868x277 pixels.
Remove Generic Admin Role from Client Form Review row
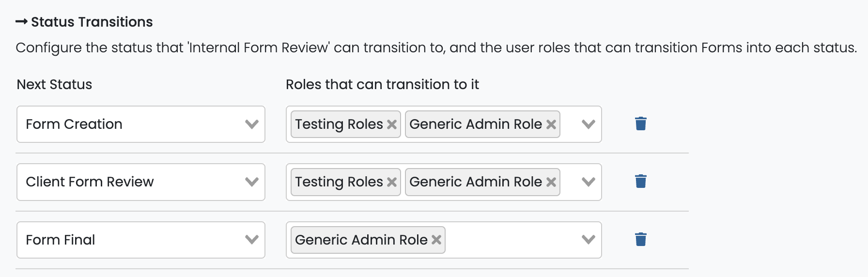pos(551,182)
